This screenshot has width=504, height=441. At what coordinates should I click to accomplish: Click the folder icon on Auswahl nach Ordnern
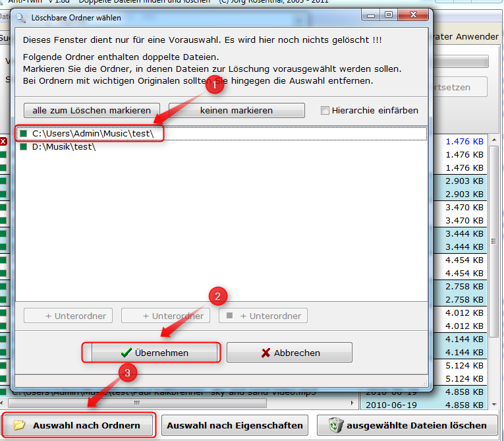tap(19, 425)
